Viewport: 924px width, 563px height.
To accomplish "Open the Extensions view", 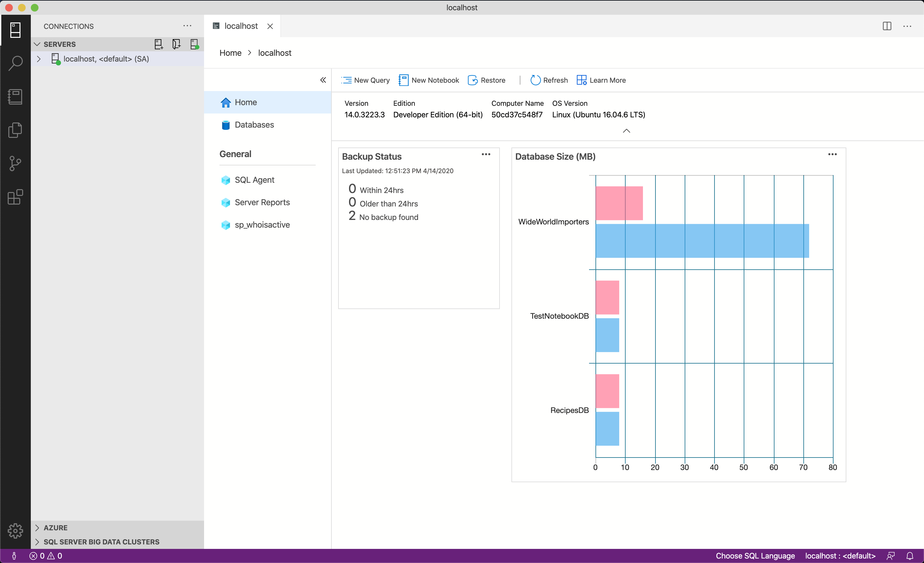I will 15,197.
